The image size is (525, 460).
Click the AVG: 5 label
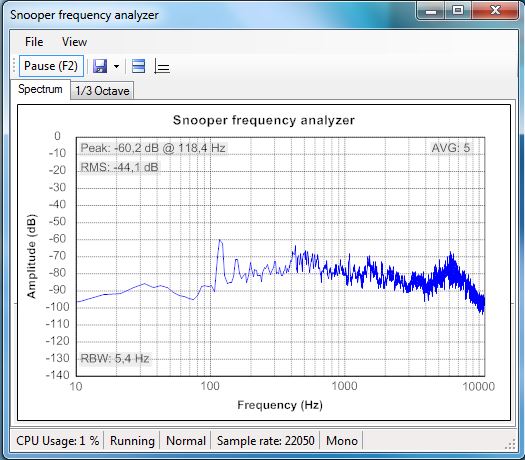pos(450,148)
